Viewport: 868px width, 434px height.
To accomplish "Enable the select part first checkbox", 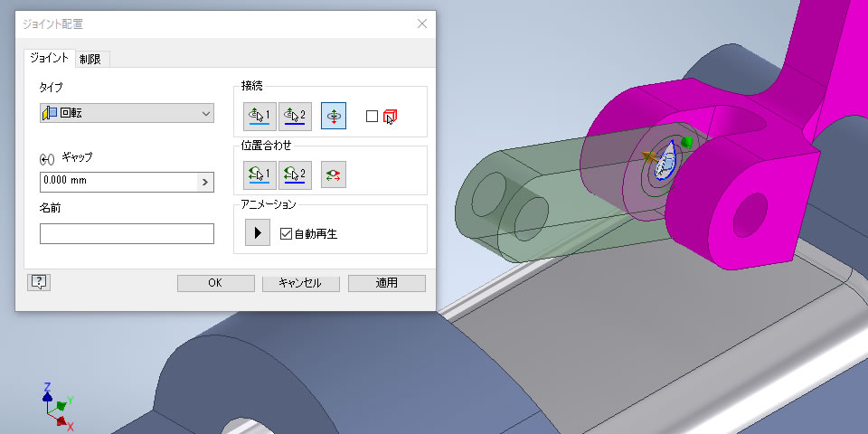I will pyautogui.click(x=372, y=117).
